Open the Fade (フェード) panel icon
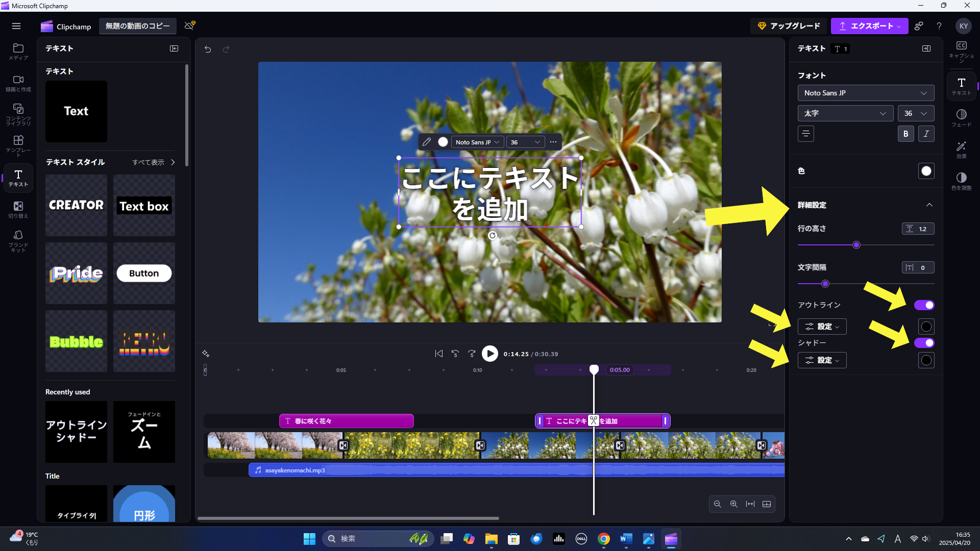 tap(962, 118)
